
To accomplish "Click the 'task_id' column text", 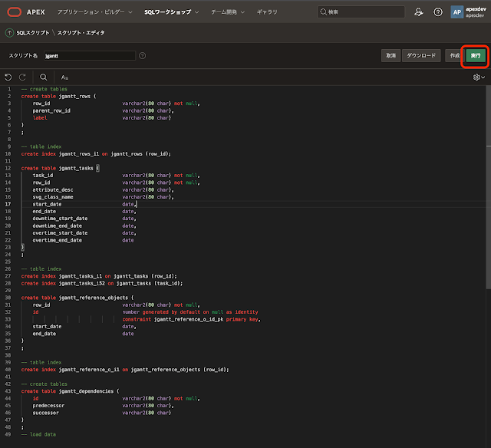I will 43,176.
